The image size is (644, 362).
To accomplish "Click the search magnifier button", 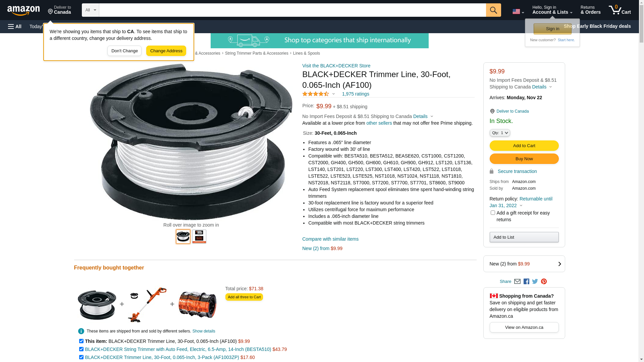I will [493, 10].
